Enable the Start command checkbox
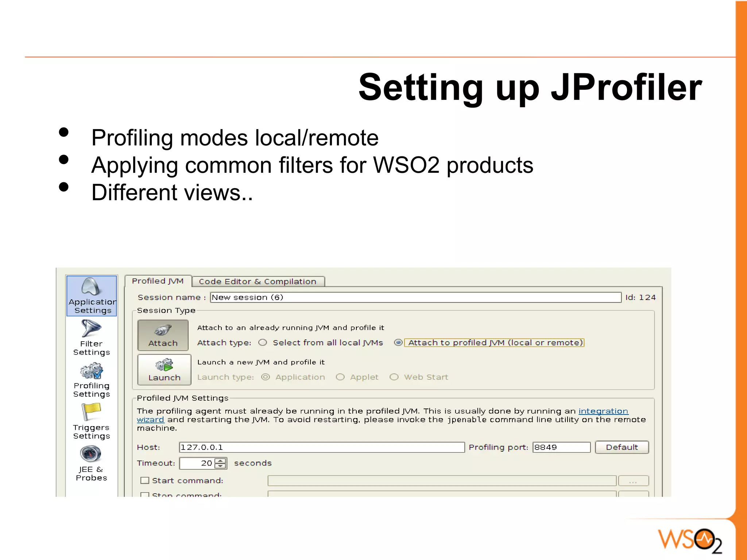747x560 pixels. point(145,481)
